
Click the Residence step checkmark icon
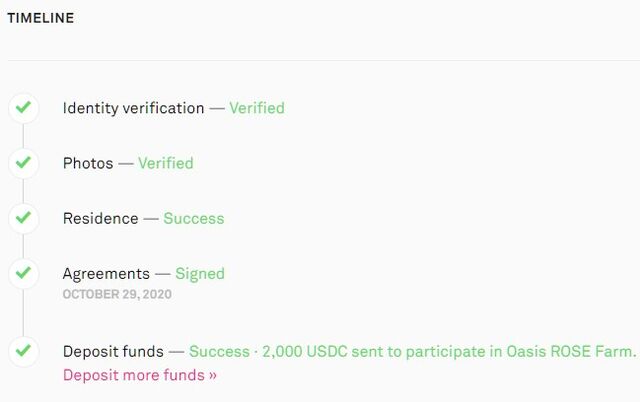24,218
